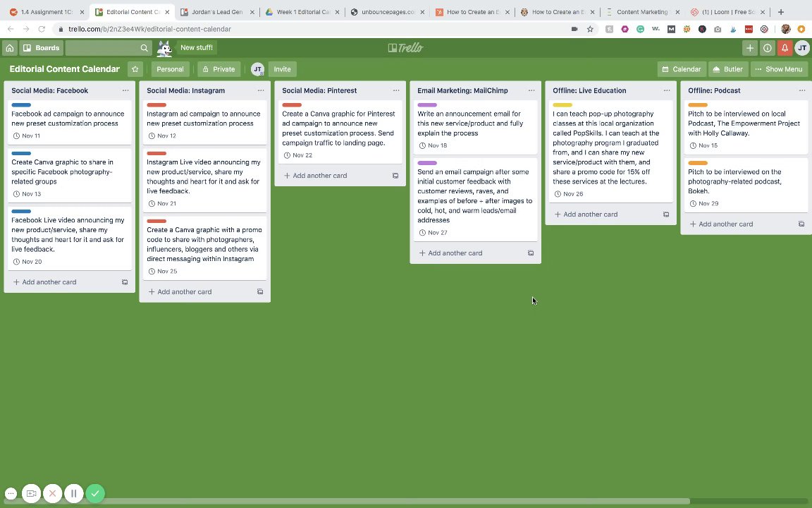Click card template icon in MailChimp list

(531, 253)
